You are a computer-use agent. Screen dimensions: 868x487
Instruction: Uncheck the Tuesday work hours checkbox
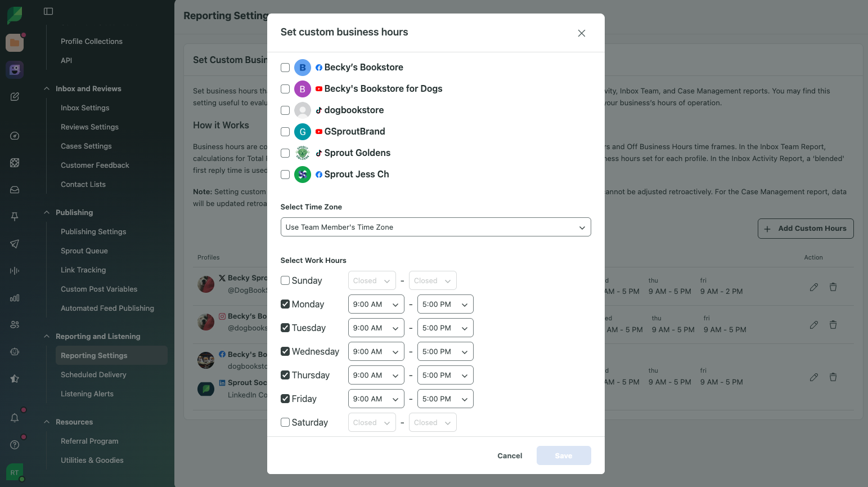[285, 328]
